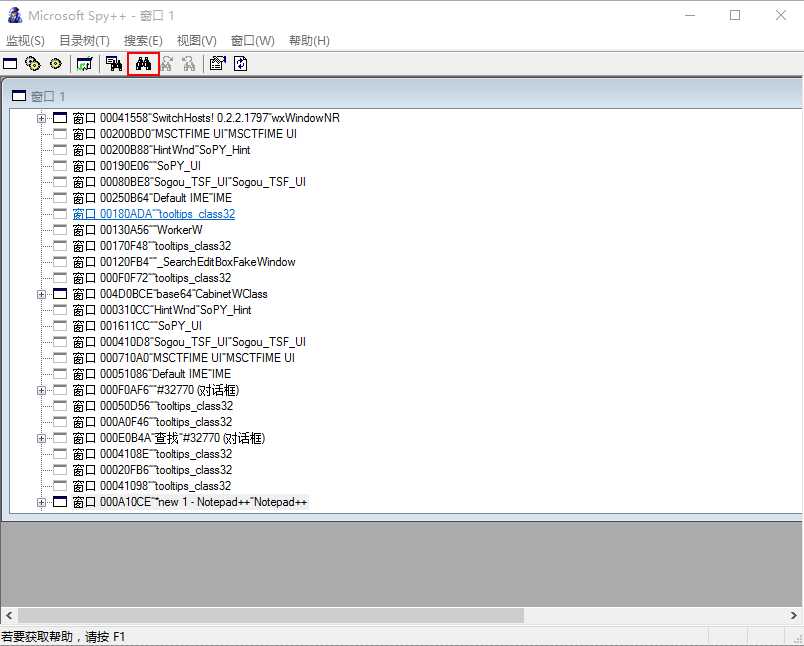
Task: Click the horizontal scrollbar thumb
Action: pyautogui.click(x=271, y=615)
